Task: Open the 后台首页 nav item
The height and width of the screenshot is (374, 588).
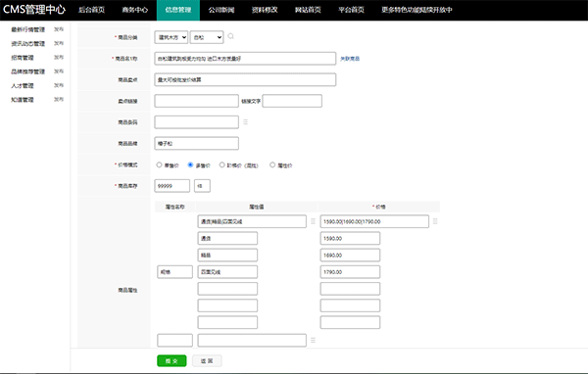Action: (x=91, y=10)
